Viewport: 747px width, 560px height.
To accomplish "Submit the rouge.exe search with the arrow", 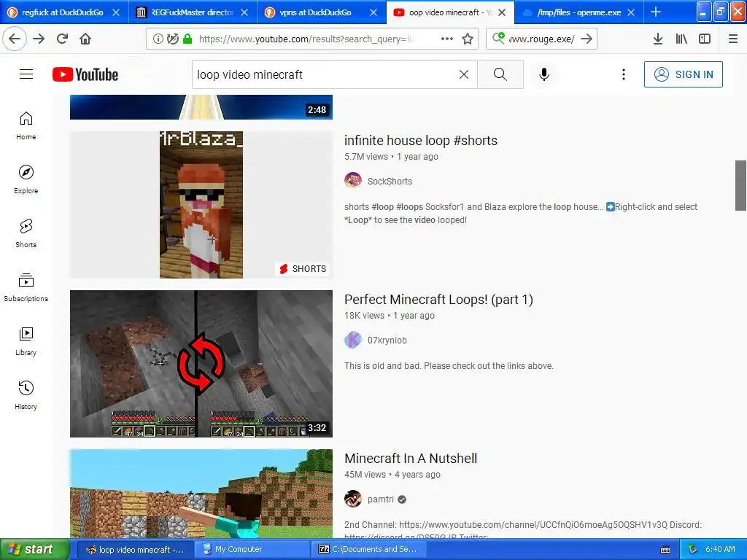I will click(587, 39).
